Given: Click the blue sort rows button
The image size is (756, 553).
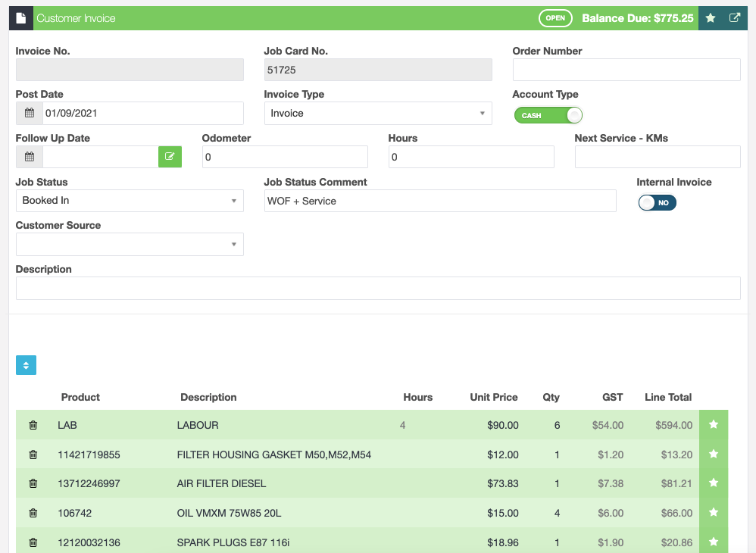Looking at the screenshot, I should click(26, 365).
